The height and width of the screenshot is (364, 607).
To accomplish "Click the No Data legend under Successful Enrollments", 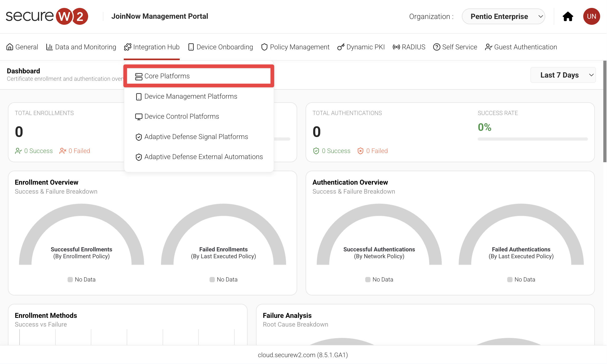I will [82, 280].
